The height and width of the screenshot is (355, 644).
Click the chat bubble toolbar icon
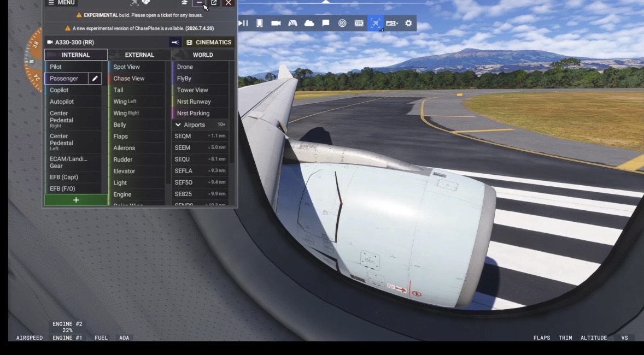326,23
